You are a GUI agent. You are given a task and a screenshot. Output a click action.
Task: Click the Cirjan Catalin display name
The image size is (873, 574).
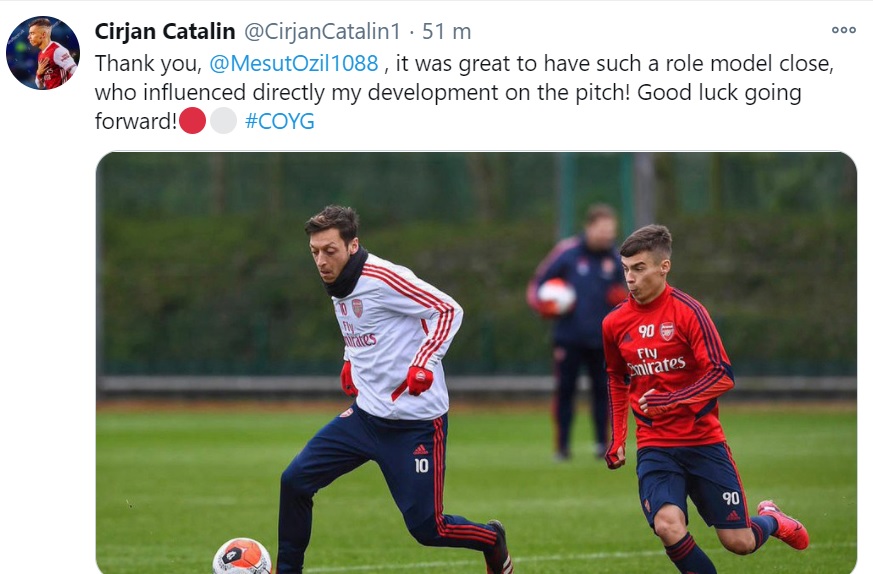pyautogui.click(x=165, y=31)
